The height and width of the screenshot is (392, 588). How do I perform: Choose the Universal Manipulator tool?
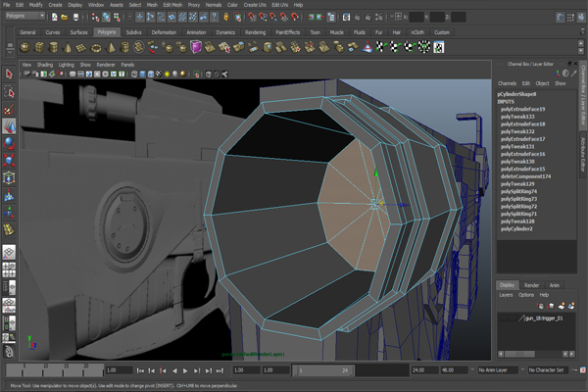point(9,177)
